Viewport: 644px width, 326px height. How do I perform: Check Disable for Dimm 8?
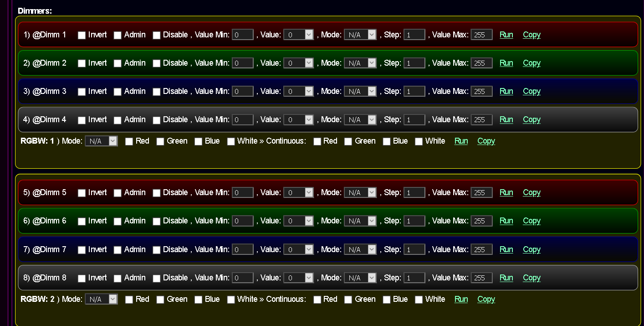[157, 278]
